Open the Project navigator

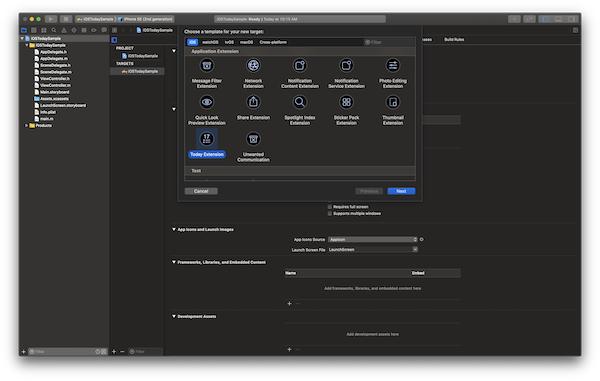pos(24,30)
